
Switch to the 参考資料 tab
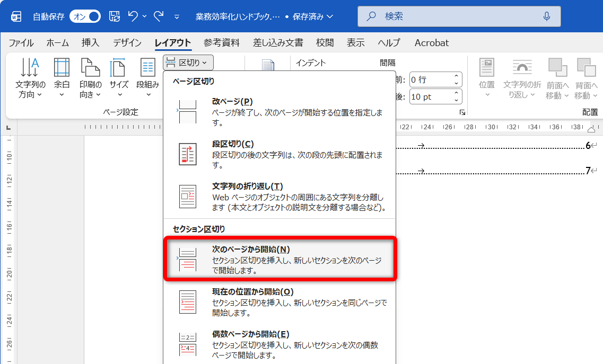[x=222, y=43]
